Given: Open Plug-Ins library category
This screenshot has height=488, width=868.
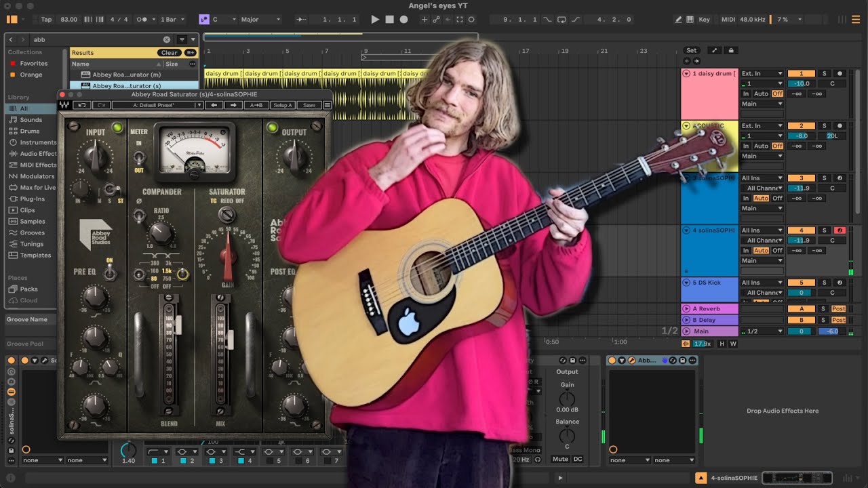Looking at the screenshot, I should [x=33, y=199].
